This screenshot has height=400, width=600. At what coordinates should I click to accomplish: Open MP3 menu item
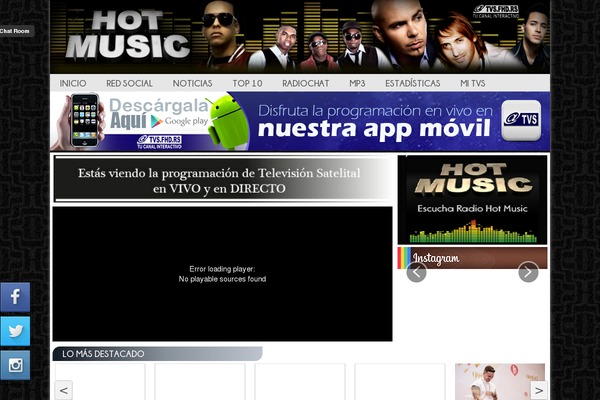tap(357, 83)
